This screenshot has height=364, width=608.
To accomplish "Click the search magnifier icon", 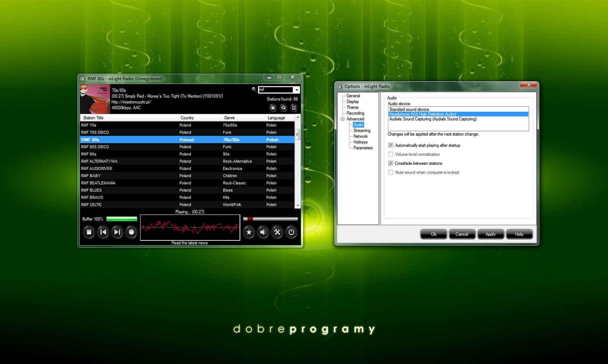I will (x=254, y=89).
